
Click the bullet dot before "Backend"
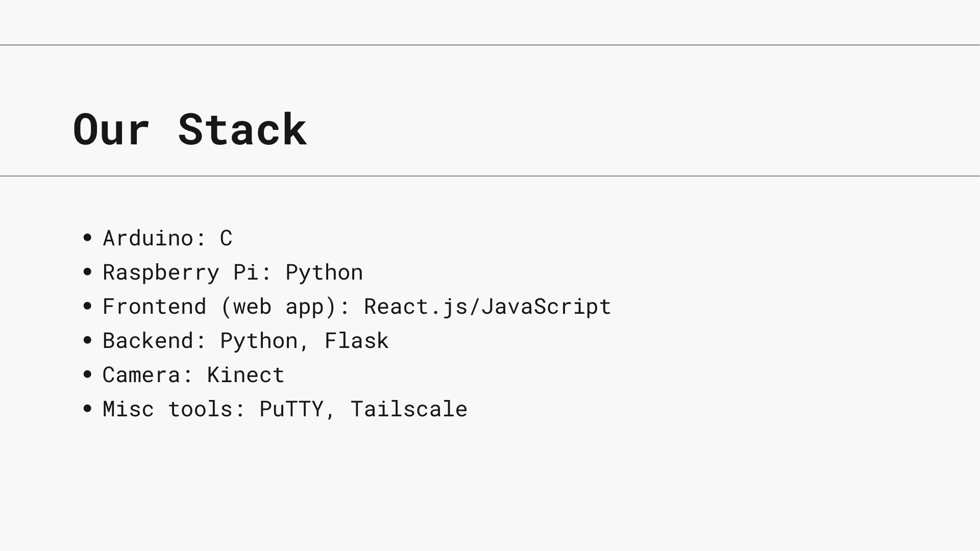point(87,340)
